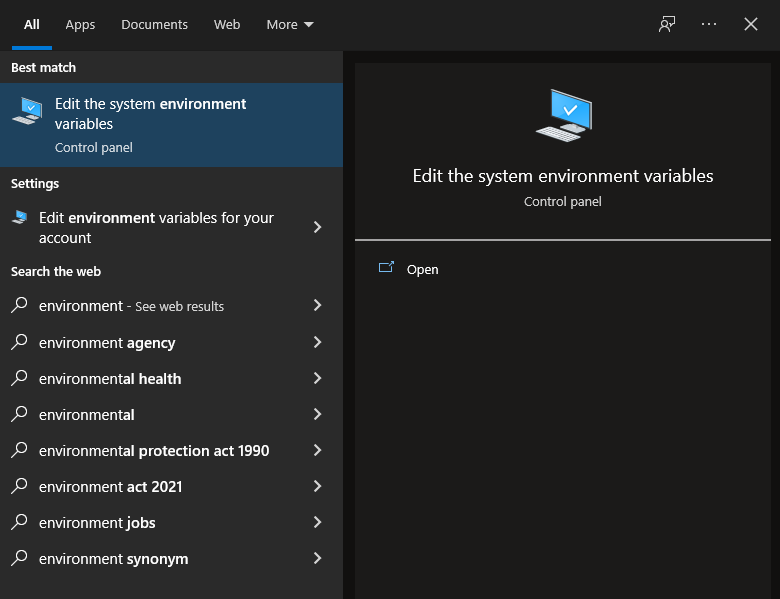The height and width of the screenshot is (599, 780).
Task: Select environmental protection act 1990 suggestion
Action: 154,450
